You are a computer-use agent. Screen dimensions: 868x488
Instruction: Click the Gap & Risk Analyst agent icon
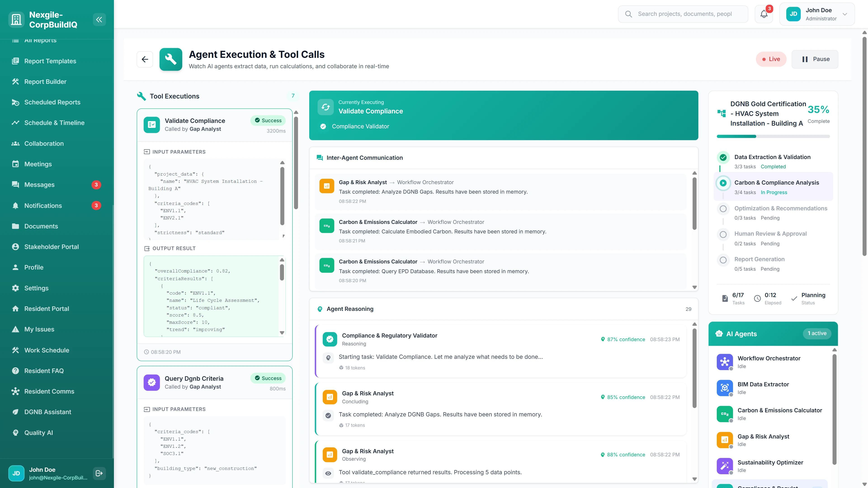tap(725, 440)
